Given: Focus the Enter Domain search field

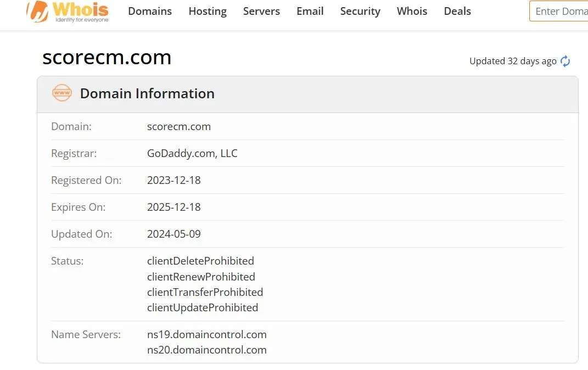Looking at the screenshot, I should (559, 11).
